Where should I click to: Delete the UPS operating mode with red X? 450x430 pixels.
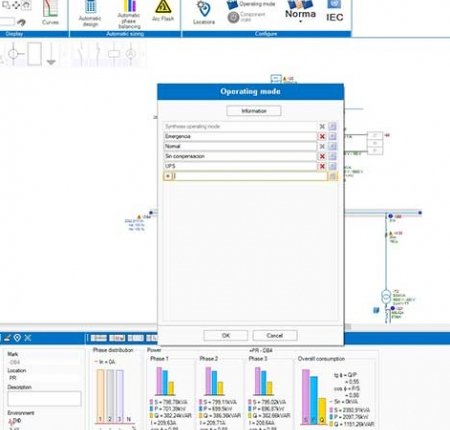322,166
